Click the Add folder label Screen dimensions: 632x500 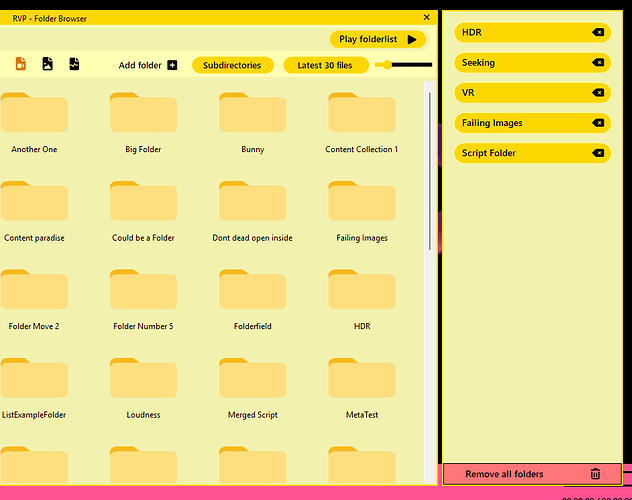[140, 65]
